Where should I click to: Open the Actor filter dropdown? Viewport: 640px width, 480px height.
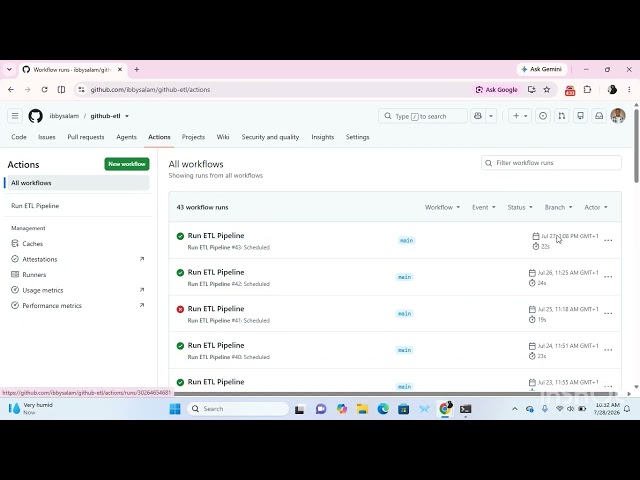[x=596, y=207]
